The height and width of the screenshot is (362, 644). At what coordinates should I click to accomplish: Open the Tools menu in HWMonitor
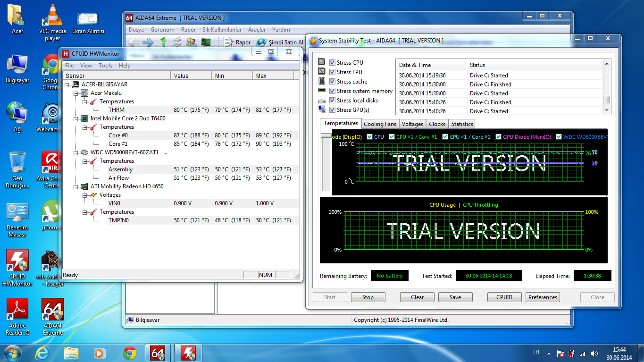coord(105,66)
